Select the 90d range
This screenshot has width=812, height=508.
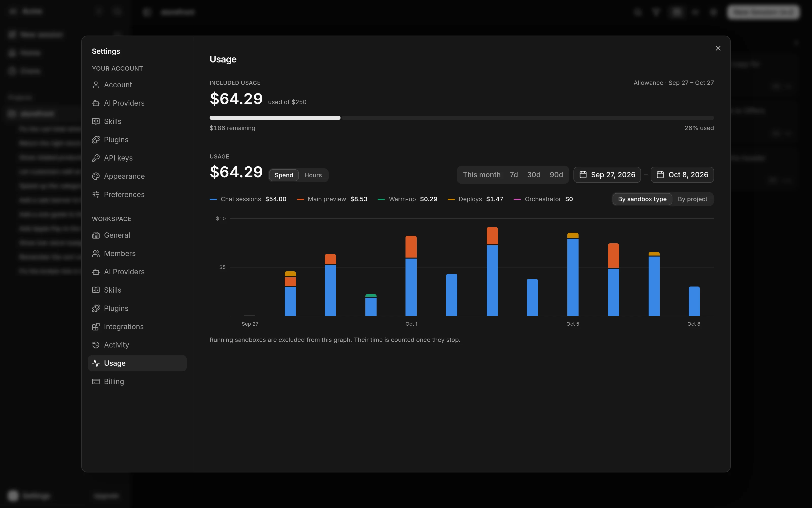tap(556, 175)
